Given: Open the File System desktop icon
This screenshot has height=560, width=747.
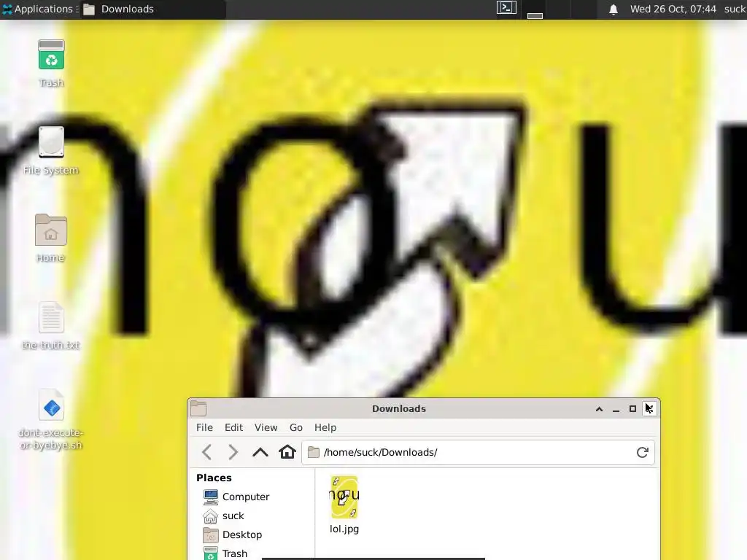Looking at the screenshot, I should tap(51, 142).
